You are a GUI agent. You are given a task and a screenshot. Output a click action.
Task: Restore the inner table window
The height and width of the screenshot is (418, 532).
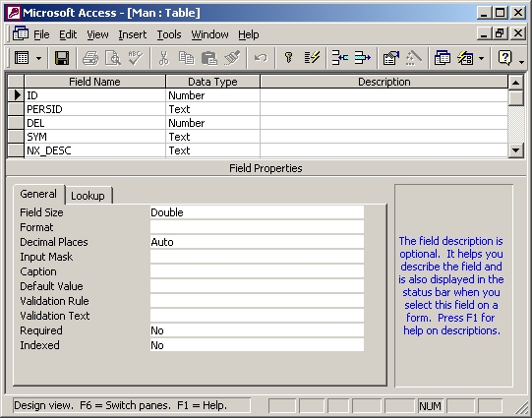click(501, 33)
